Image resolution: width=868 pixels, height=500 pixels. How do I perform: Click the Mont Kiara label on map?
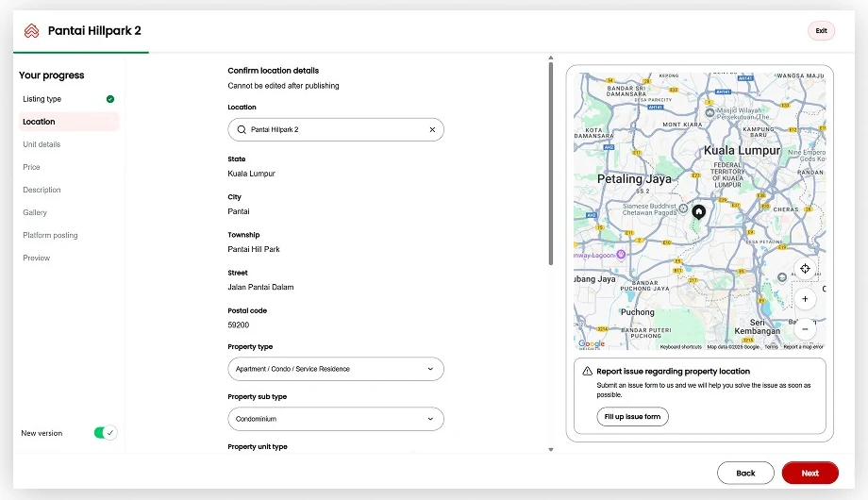[x=682, y=125]
